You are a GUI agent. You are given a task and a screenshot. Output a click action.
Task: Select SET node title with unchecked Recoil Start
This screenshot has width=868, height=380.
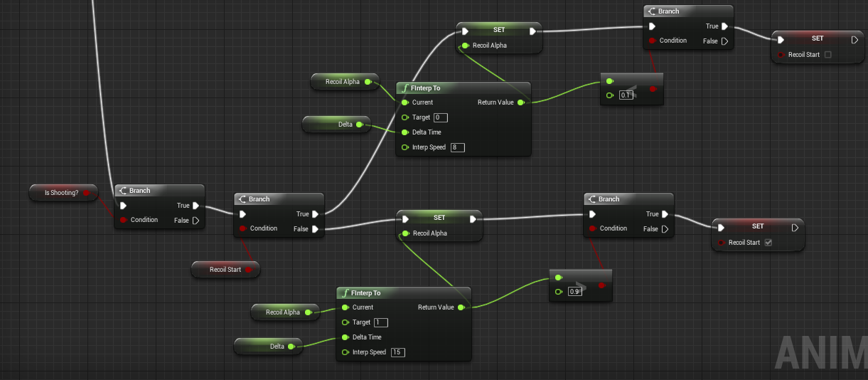pyautogui.click(x=818, y=38)
